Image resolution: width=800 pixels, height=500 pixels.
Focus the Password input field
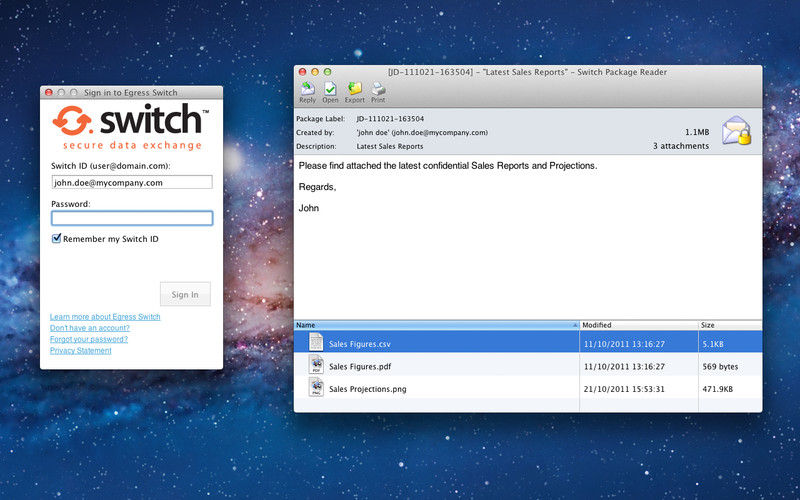pos(132,218)
